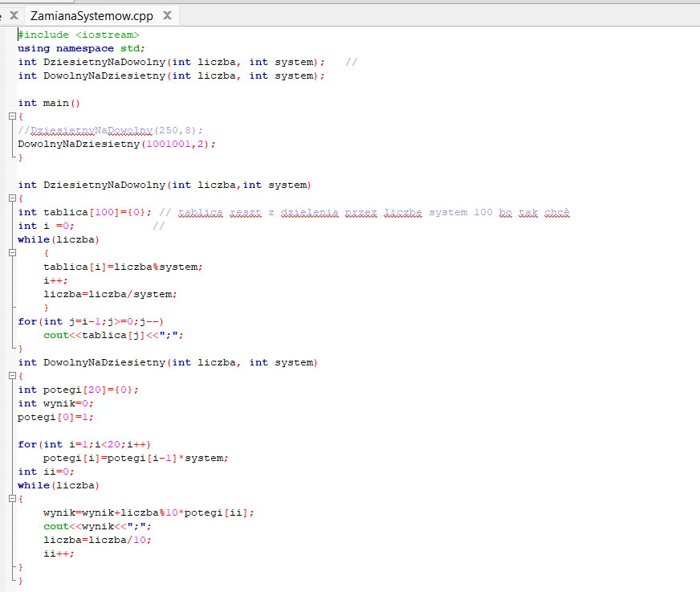Click the 'int i =0;' line
Screen dimensions: 700x592
coord(46,226)
